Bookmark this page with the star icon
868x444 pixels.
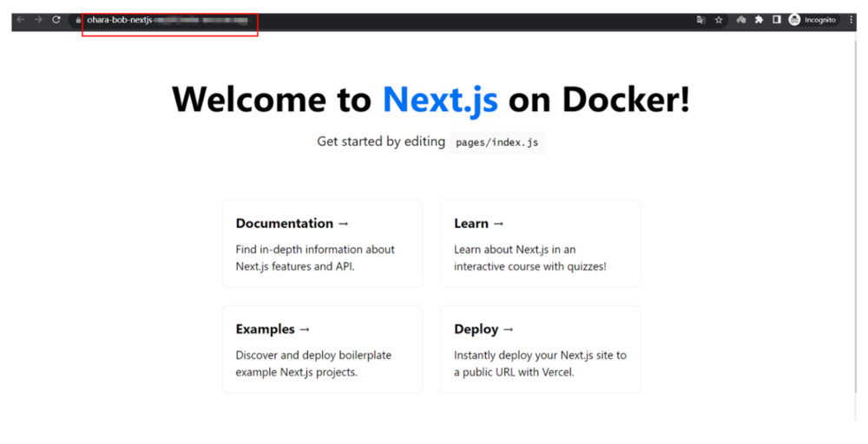click(x=719, y=20)
